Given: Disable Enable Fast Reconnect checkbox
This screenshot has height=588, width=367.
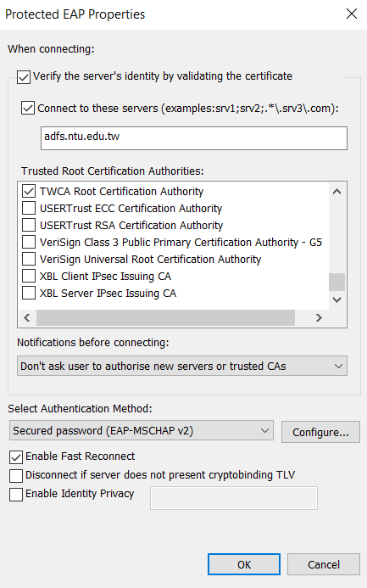Looking at the screenshot, I should [16, 457].
